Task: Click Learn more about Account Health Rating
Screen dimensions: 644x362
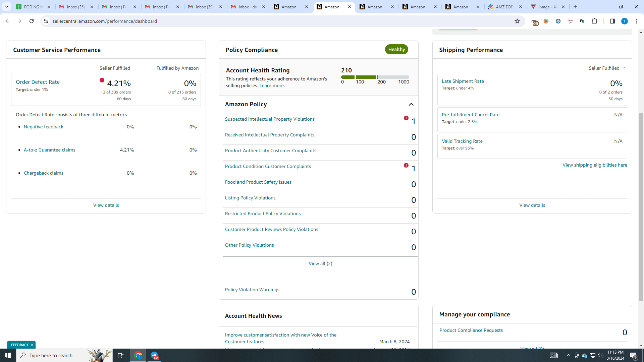Action: (272, 85)
